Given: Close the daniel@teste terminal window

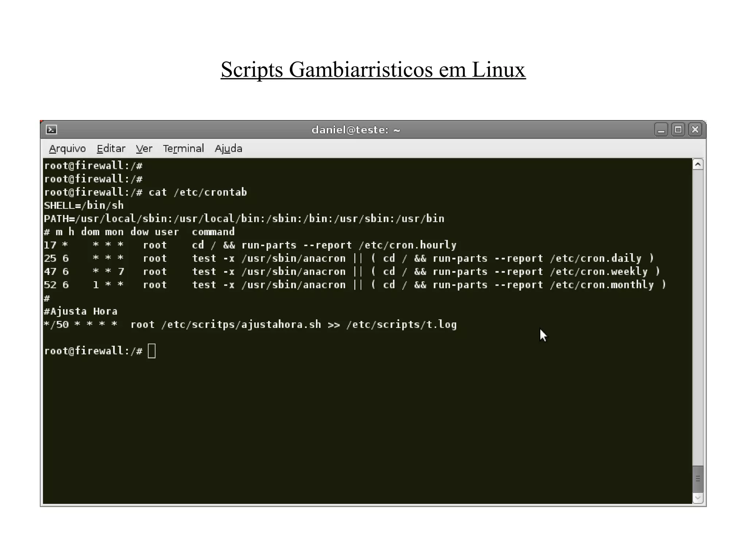Looking at the screenshot, I should [695, 130].
